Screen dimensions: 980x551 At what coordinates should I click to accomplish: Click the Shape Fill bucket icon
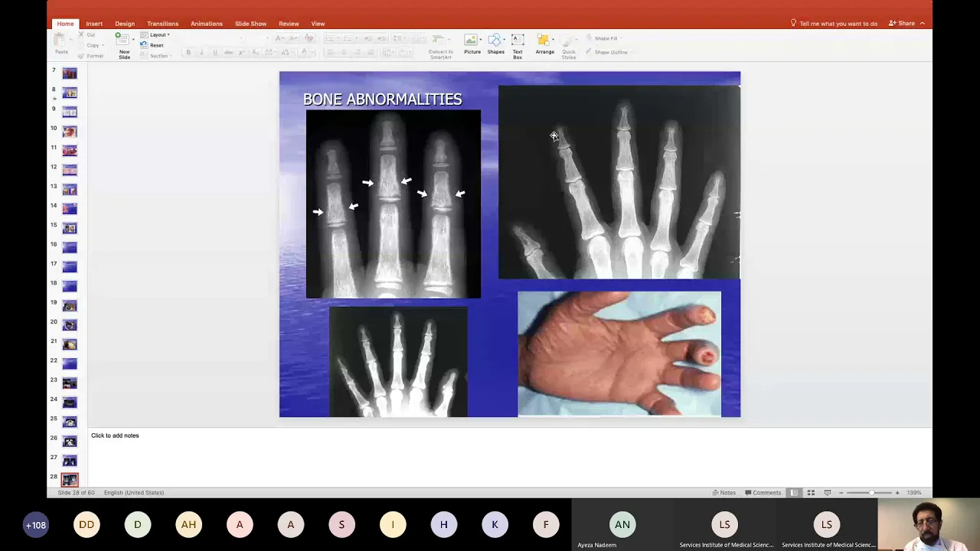pyautogui.click(x=589, y=38)
